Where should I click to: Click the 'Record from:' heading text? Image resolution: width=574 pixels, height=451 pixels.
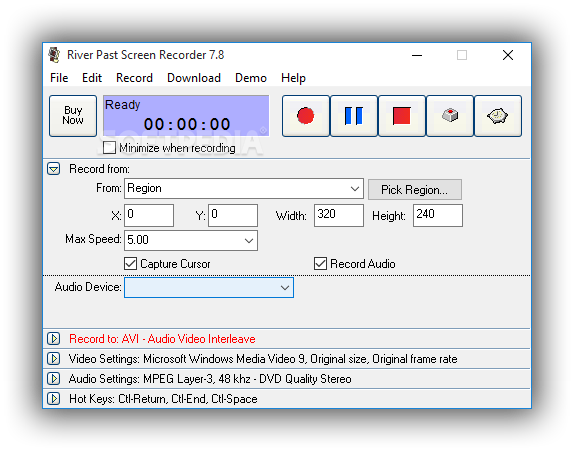(99, 169)
